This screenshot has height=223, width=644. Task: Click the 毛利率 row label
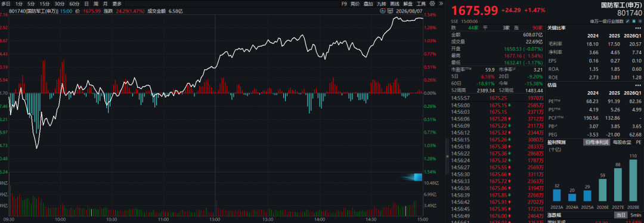(x=555, y=44)
